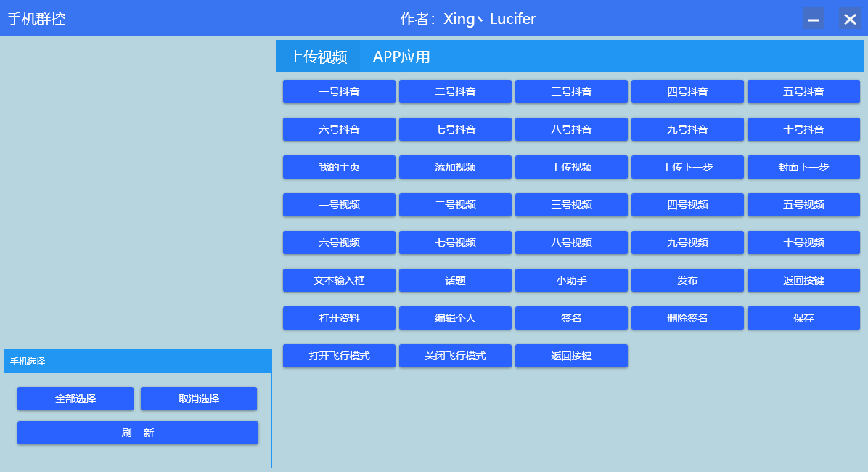Close the 手机群控 window
The image size is (868, 472).
(x=850, y=19)
